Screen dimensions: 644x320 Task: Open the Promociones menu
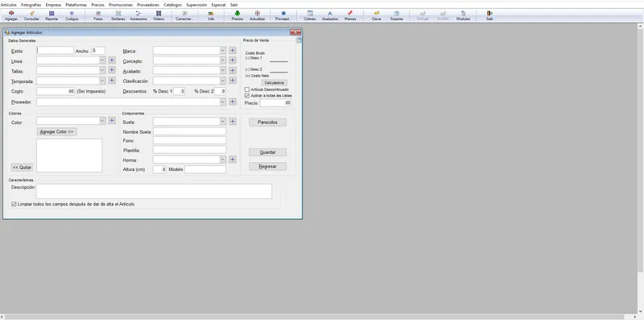click(121, 5)
